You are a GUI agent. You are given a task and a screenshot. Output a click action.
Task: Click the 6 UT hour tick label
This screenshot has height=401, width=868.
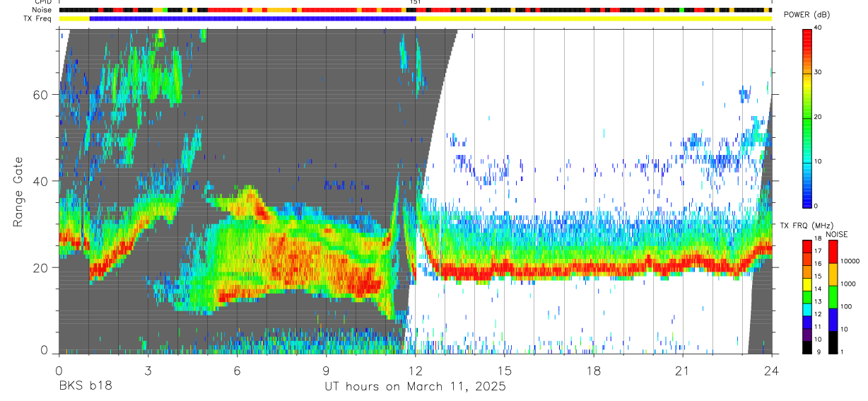237,371
